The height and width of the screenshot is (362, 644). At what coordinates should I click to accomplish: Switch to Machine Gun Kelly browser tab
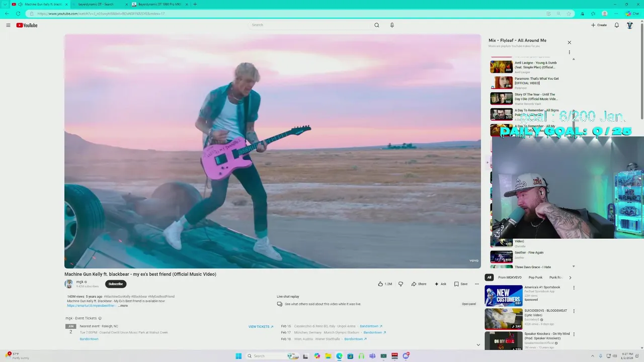click(x=39, y=4)
